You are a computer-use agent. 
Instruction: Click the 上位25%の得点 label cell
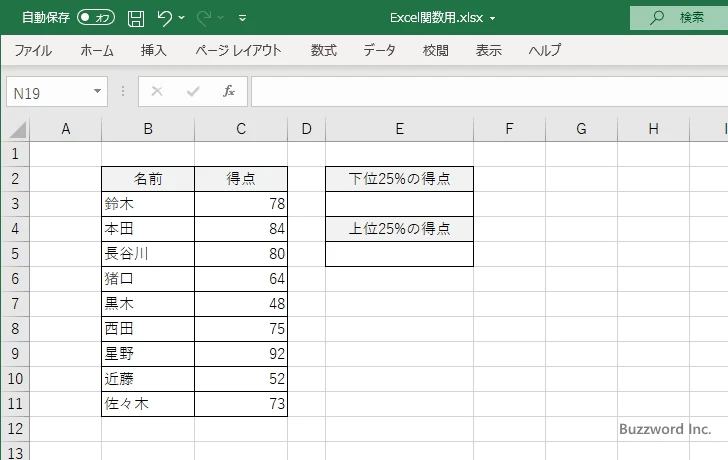coord(400,229)
